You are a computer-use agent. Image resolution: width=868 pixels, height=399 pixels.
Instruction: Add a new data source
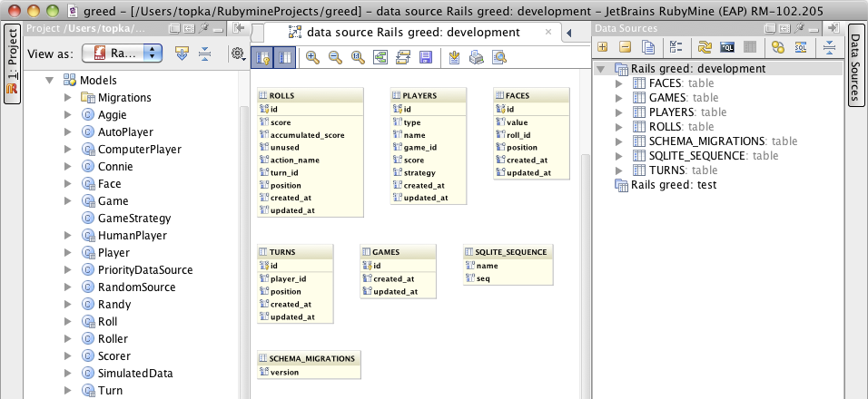tap(602, 47)
